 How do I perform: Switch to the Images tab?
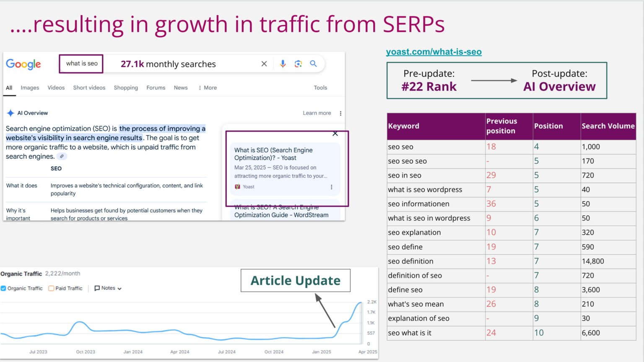[30, 88]
